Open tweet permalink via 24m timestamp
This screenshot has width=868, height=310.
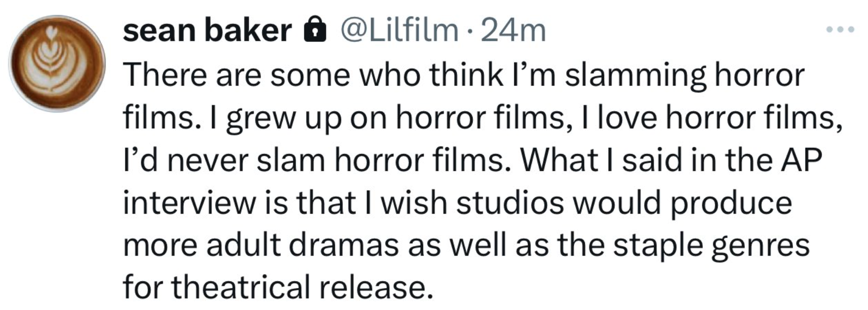(513, 31)
